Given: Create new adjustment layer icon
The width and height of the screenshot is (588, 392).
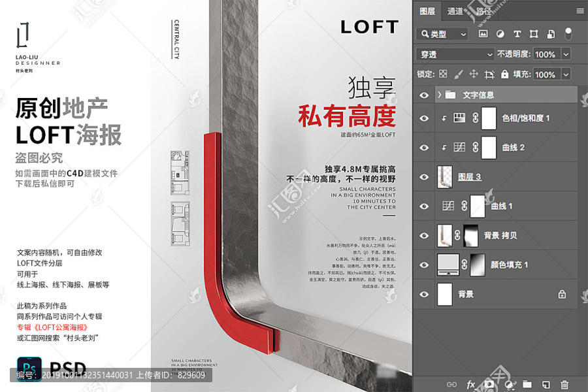Looking at the screenshot, I should pos(509,385).
